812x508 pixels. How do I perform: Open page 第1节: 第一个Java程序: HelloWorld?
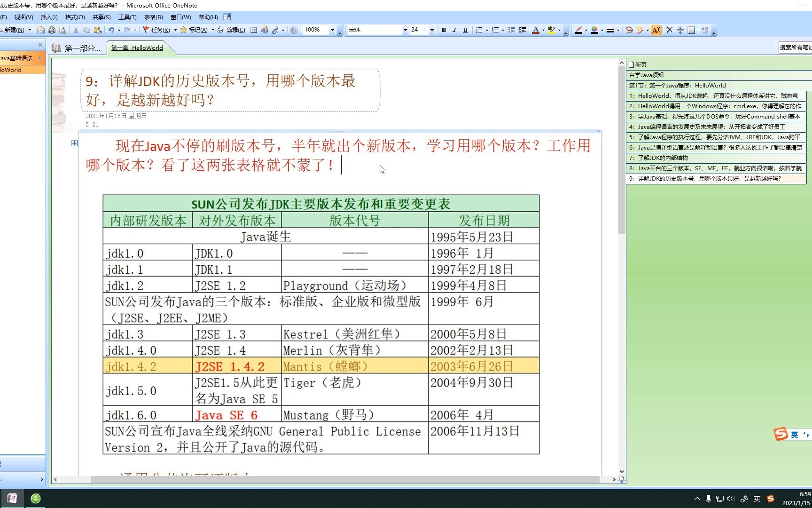pyautogui.click(x=719, y=86)
